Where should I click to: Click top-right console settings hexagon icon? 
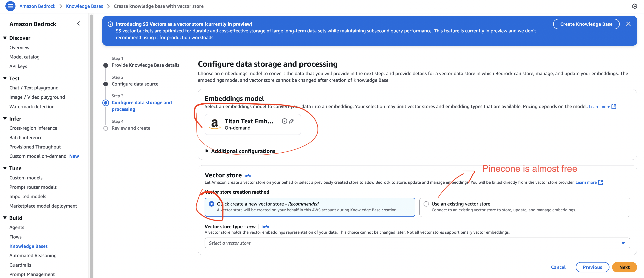coord(634,6)
